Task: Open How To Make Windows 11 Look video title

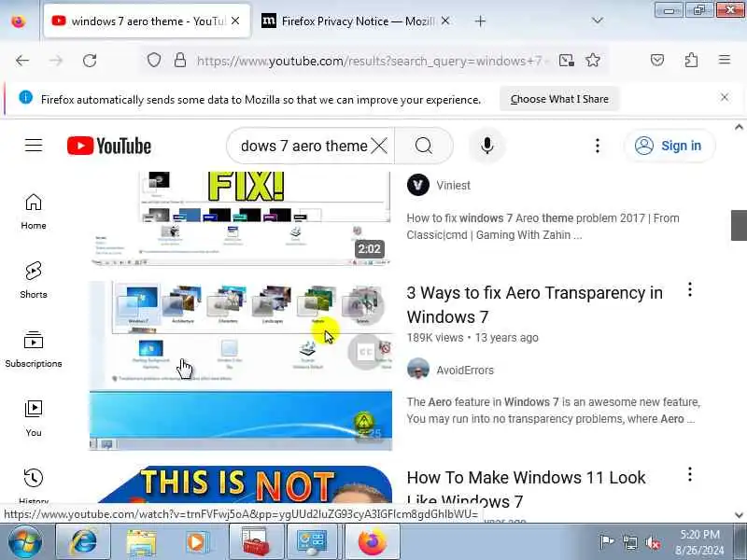Action: coord(526,488)
